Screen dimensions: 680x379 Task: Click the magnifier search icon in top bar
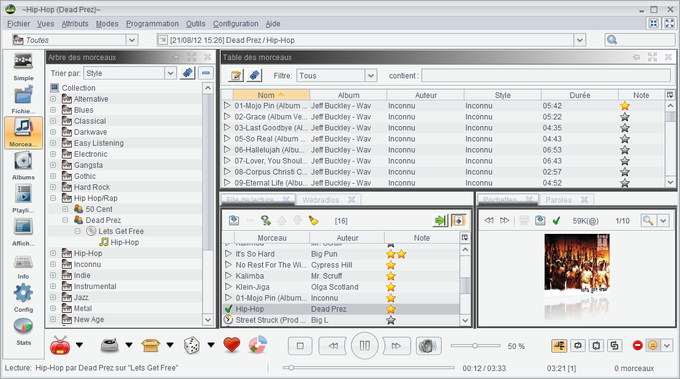(612, 40)
